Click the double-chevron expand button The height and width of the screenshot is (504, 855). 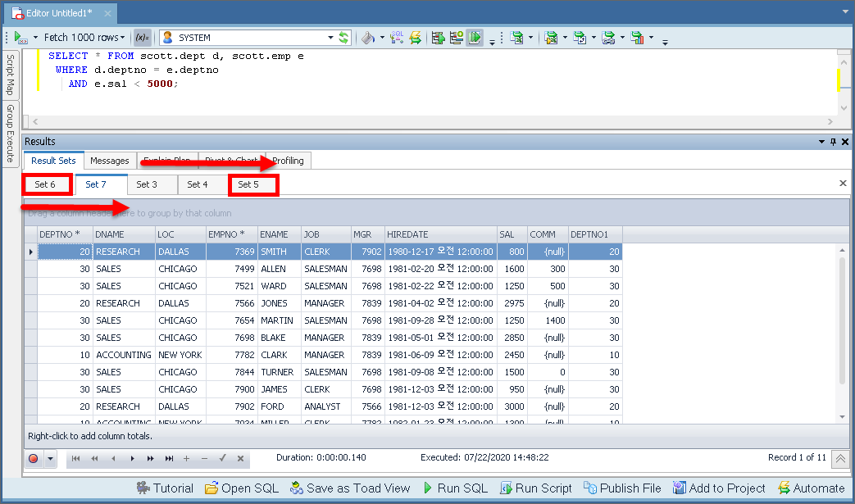840,459
